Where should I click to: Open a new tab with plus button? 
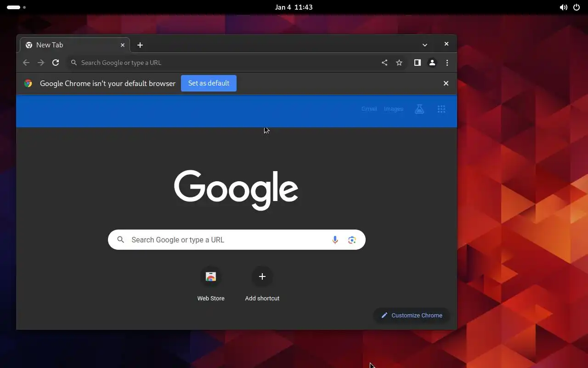coord(140,45)
